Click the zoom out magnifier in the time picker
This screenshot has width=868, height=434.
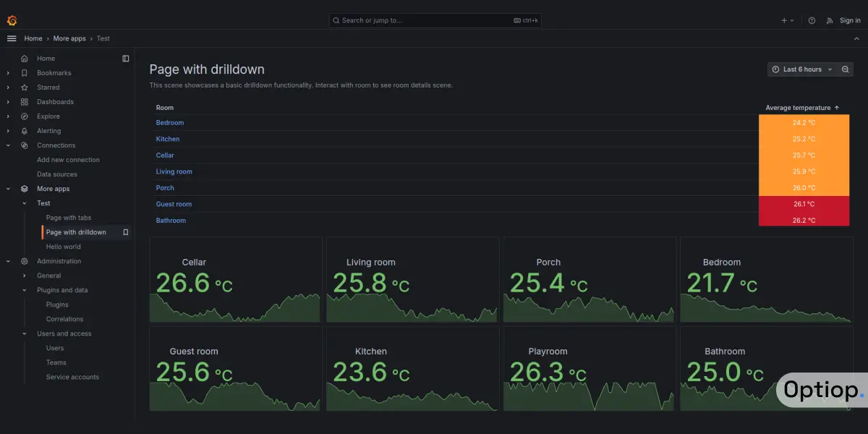pos(845,69)
